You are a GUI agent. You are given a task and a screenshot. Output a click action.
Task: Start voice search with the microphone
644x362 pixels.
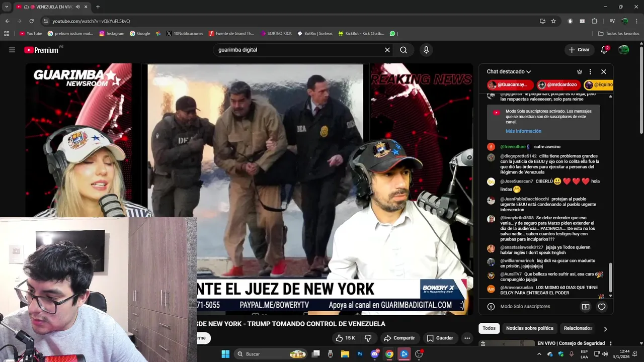click(x=426, y=50)
